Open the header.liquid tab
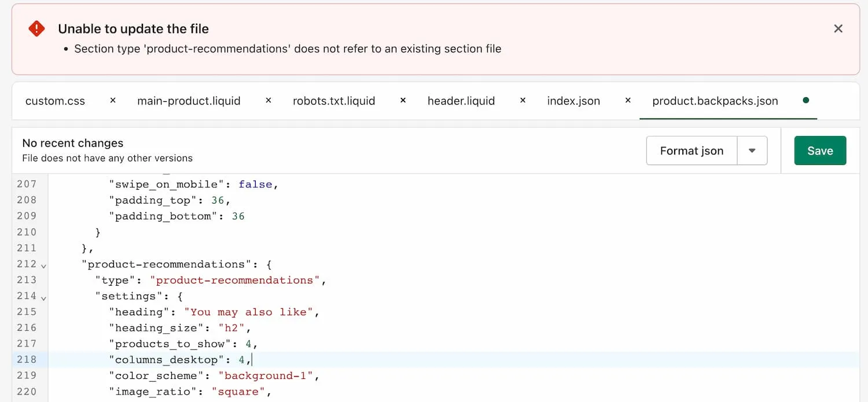The height and width of the screenshot is (402, 868). (x=461, y=101)
